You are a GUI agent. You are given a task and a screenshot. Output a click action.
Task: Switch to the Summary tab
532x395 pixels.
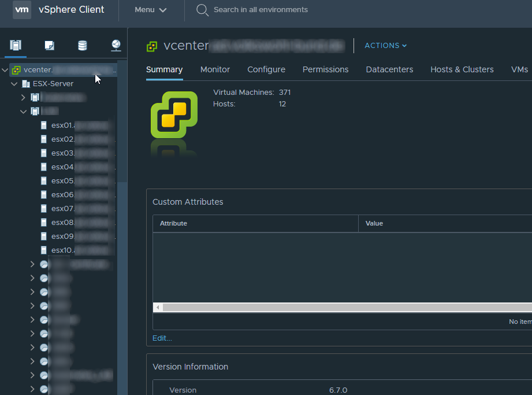[164, 69]
